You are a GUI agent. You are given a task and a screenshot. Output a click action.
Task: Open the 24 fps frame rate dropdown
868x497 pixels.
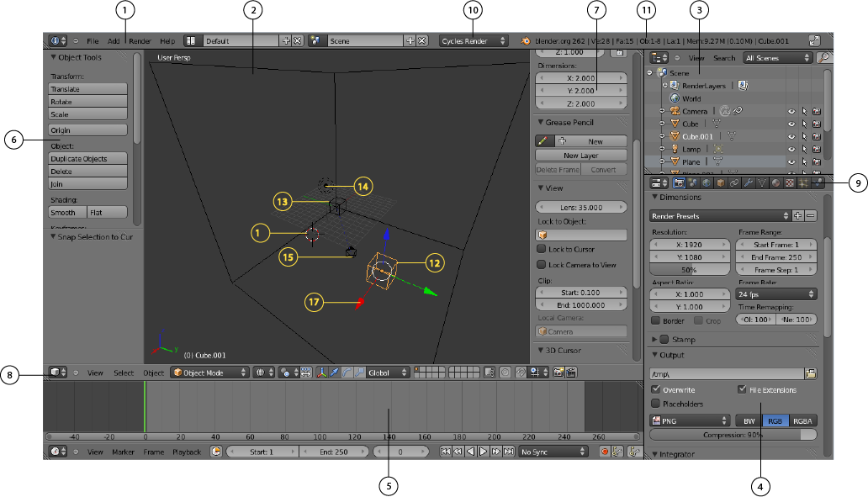(776, 294)
